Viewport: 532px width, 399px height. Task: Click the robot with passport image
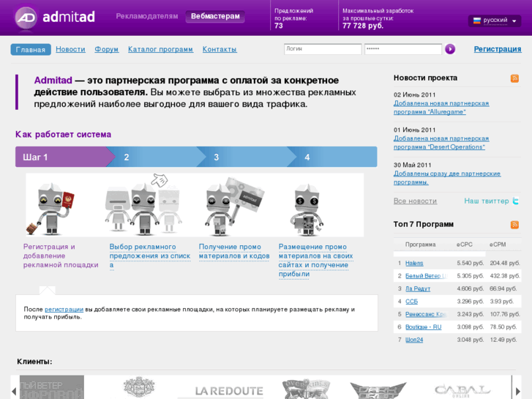pos(51,209)
